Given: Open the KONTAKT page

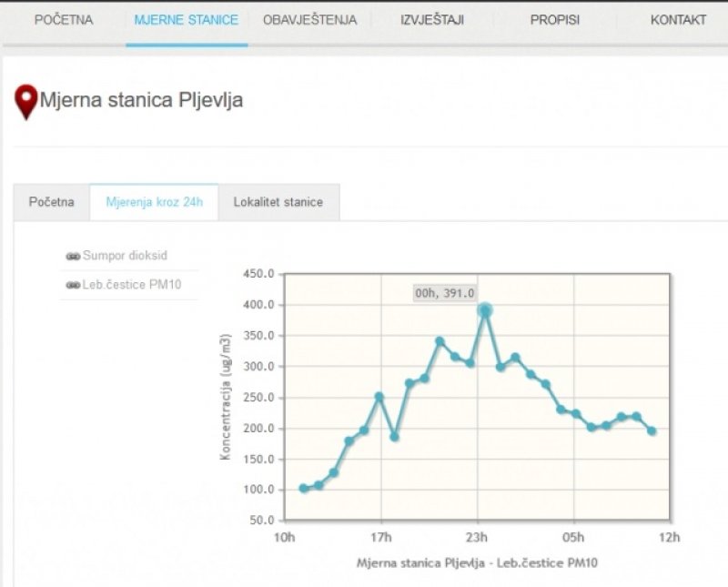Looking at the screenshot, I should coord(678,20).
